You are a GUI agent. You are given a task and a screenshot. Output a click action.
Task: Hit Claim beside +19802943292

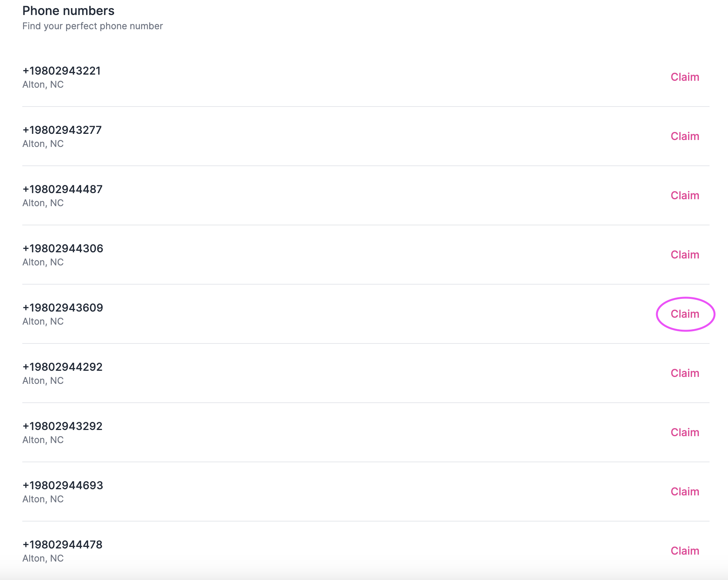pyautogui.click(x=685, y=432)
